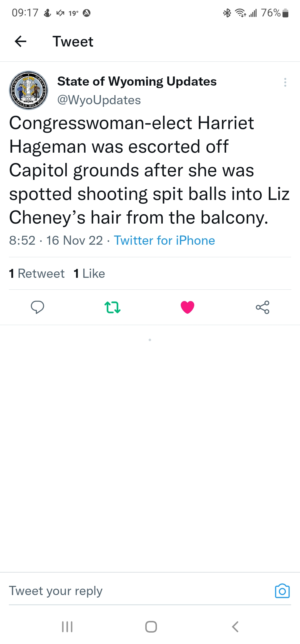Image resolution: width=300 pixels, height=644 pixels.
Task: Open the State of Wyoming Updates name
Action: (137, 81)
